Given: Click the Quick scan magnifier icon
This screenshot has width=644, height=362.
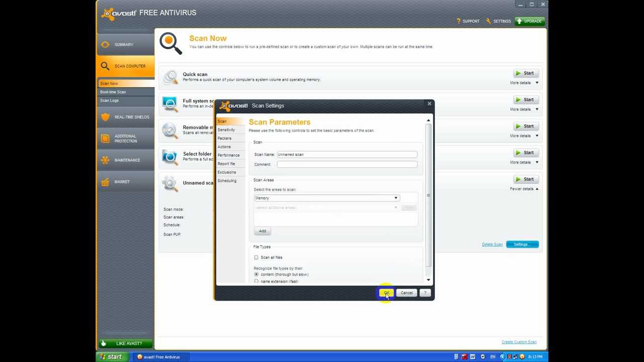Looking at the screenshot, I should coord(171,77).
